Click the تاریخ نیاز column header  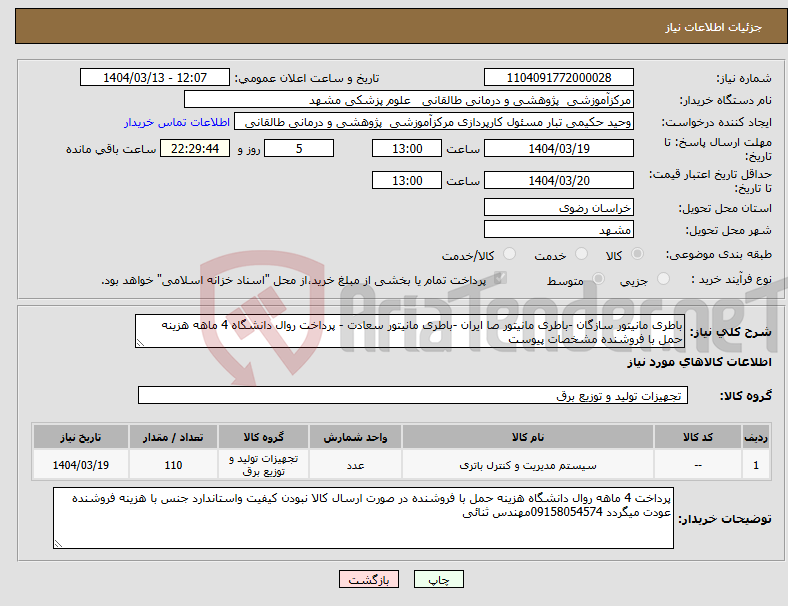[80, 437]
